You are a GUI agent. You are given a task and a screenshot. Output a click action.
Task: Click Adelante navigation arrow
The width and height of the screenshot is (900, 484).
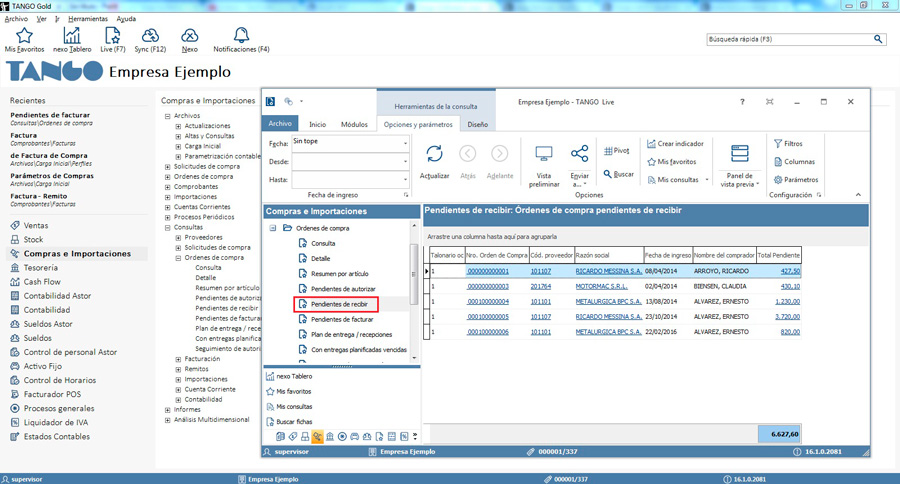coord(500,154)
